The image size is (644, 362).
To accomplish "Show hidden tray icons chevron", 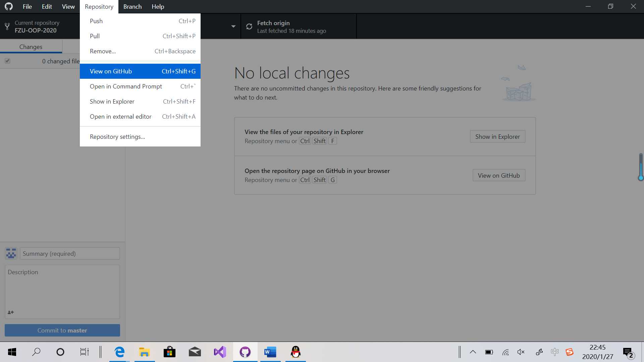I will [x=473, y=352].
